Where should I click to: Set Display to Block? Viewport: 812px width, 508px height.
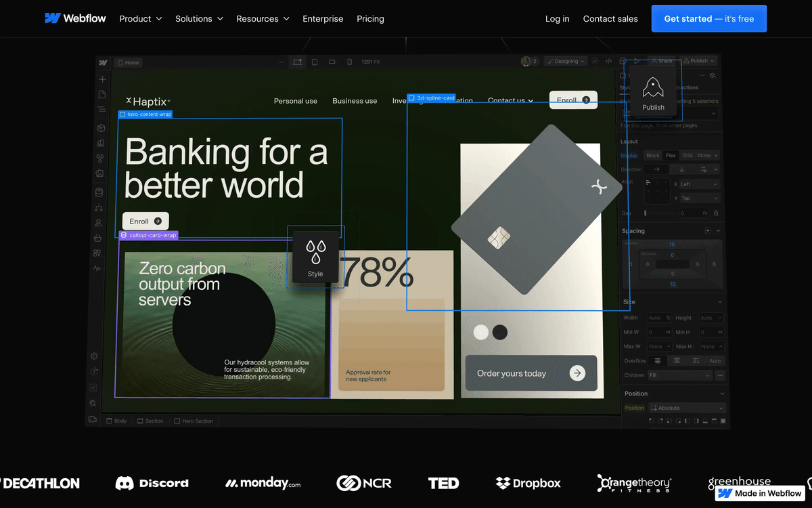click(x=653, y=155)
